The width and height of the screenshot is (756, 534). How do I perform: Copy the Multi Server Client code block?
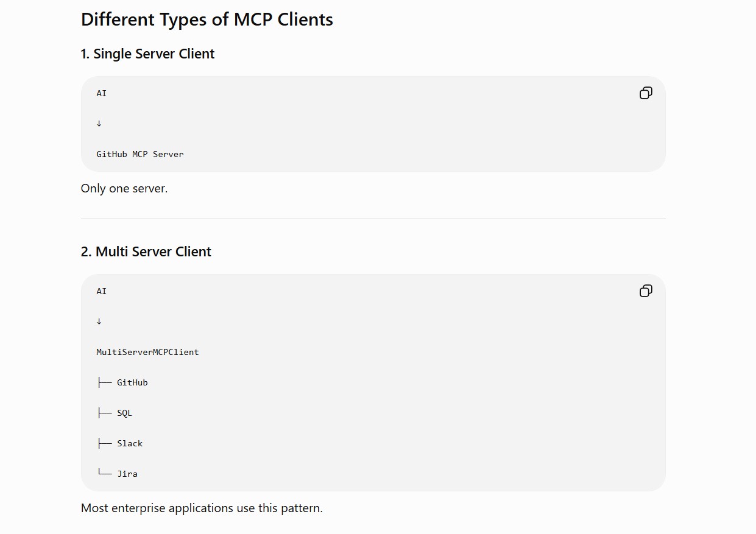[x=646, y=290]
